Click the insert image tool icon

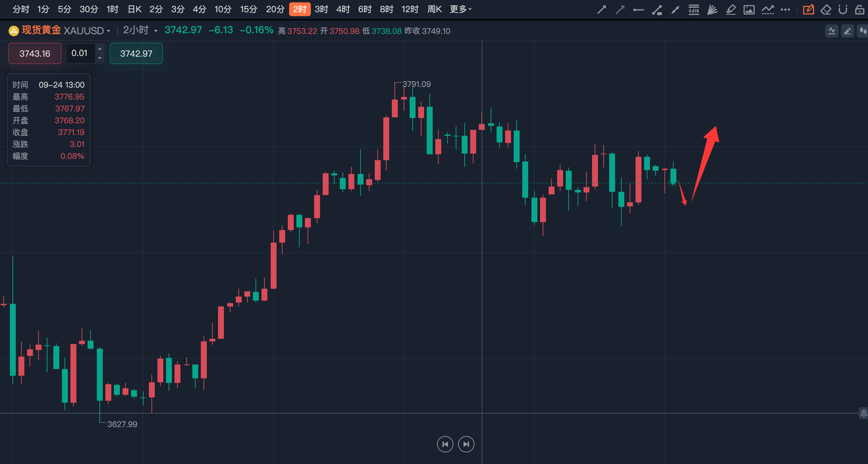coord(749,10)
